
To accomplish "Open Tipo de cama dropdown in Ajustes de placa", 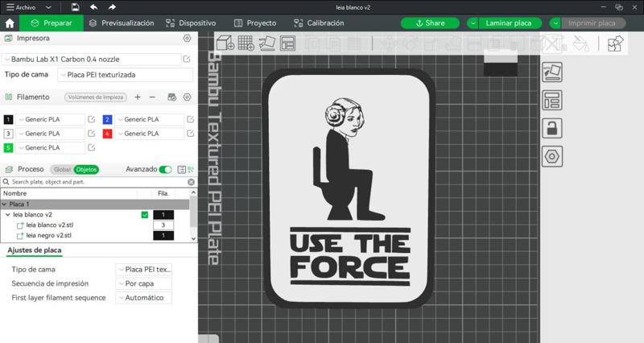I will pos(144,270).
